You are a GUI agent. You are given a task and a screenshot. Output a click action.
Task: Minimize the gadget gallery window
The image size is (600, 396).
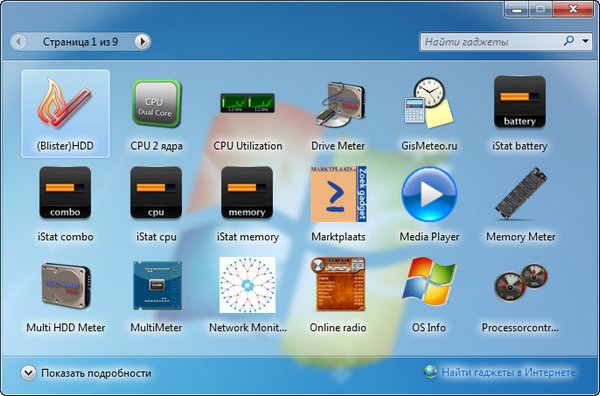(517, 9)
